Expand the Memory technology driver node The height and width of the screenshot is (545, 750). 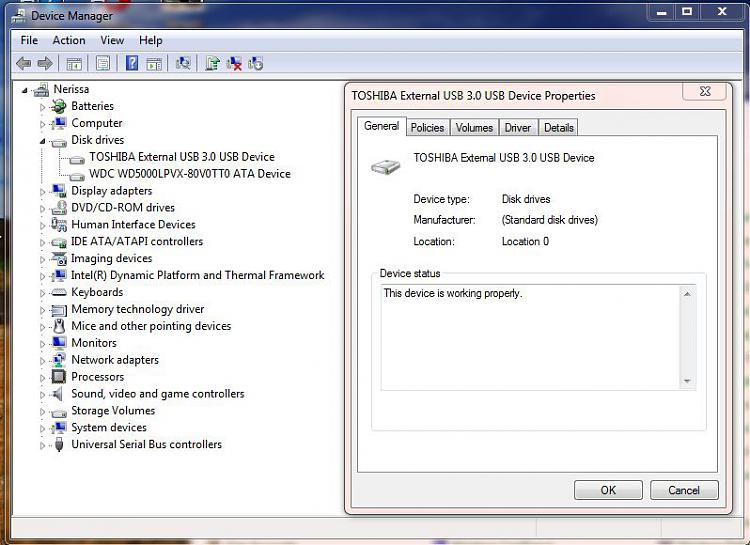pyautogui.click(x=42, y=310)
